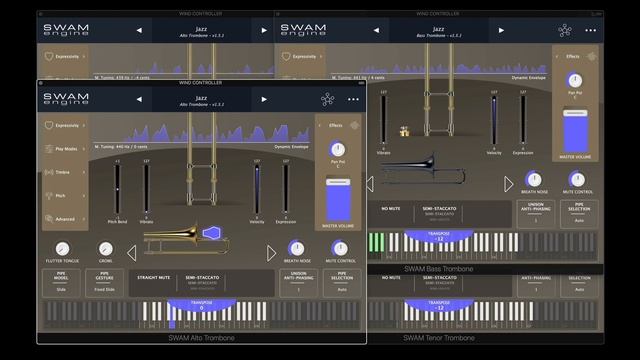Screen dimensions: 640x360
Task: Select next instrument triangle in Bass Trombone window
Action: point(509,184)
